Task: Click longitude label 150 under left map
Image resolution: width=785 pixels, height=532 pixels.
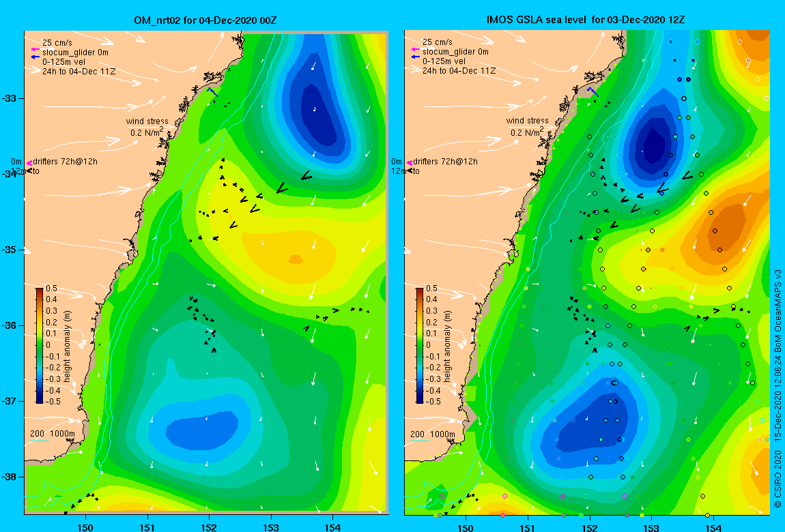Action: [85, 527]
